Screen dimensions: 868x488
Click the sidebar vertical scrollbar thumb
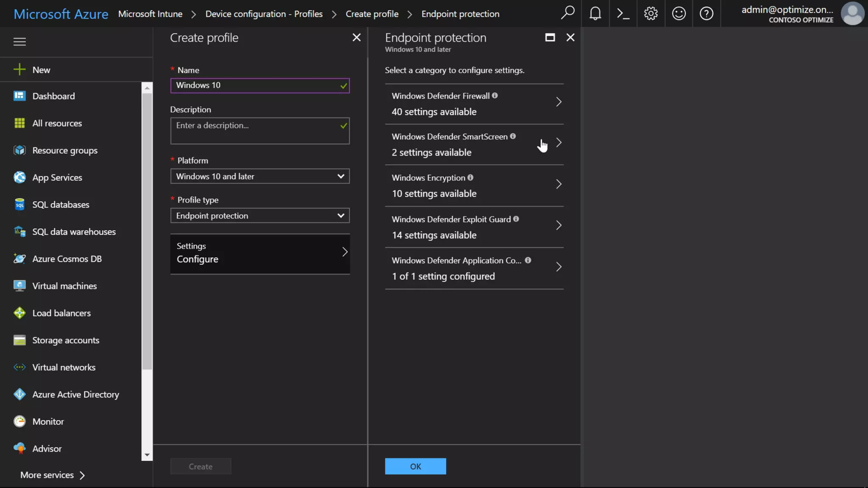(147, 231)
